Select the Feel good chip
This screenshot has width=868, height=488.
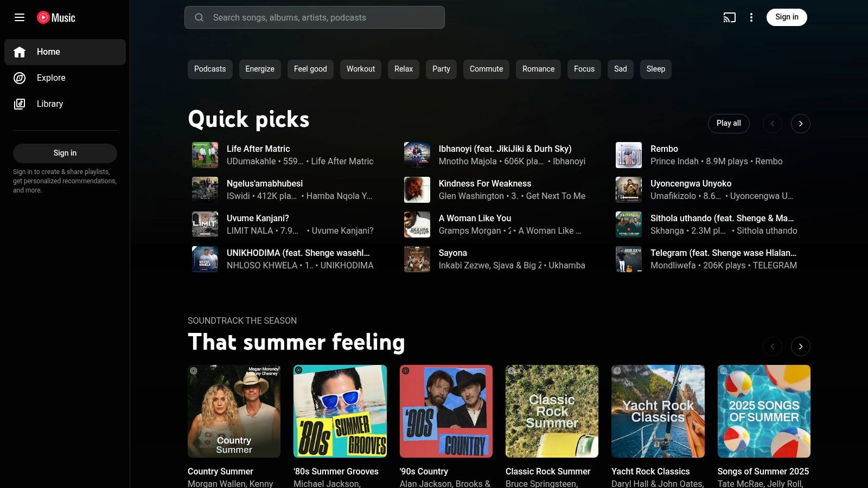click(x=310, y=69)
